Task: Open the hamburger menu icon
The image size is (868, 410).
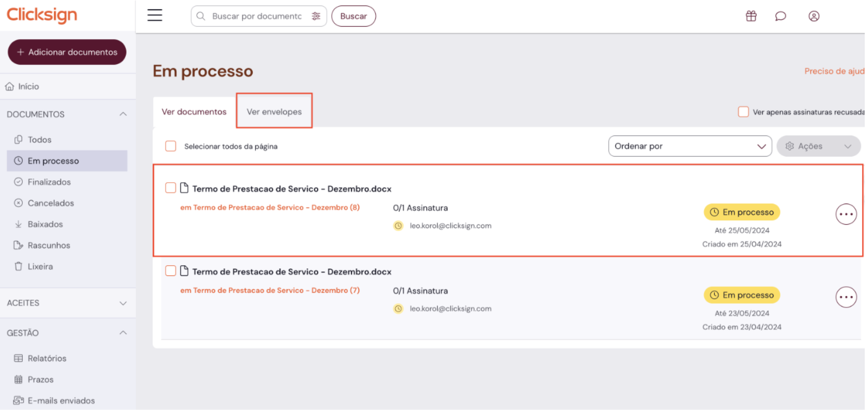Action: pos(155,15)
